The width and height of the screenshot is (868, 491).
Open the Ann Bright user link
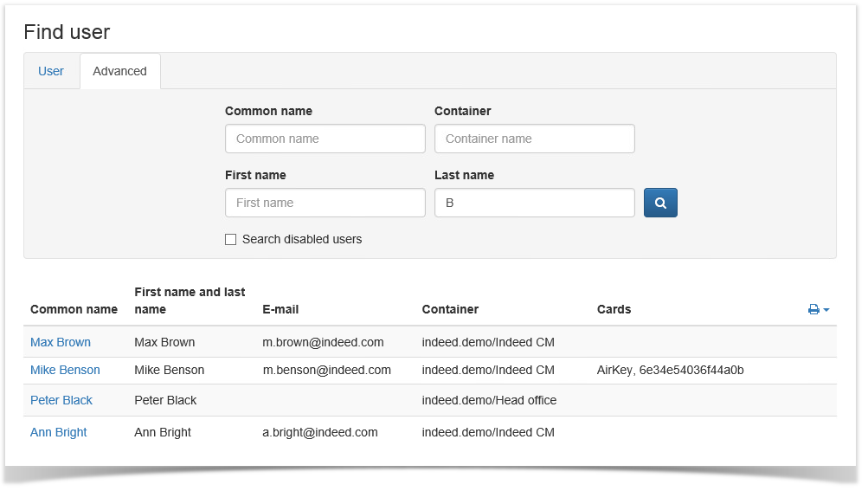(59, 432)
